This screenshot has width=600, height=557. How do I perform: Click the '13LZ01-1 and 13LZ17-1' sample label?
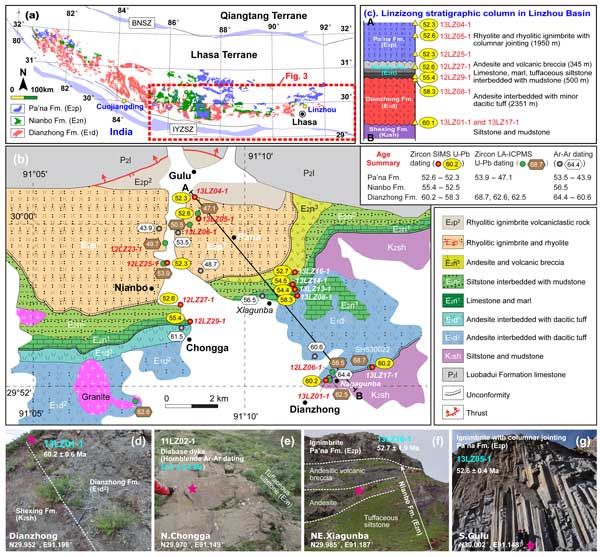(479, 122)
